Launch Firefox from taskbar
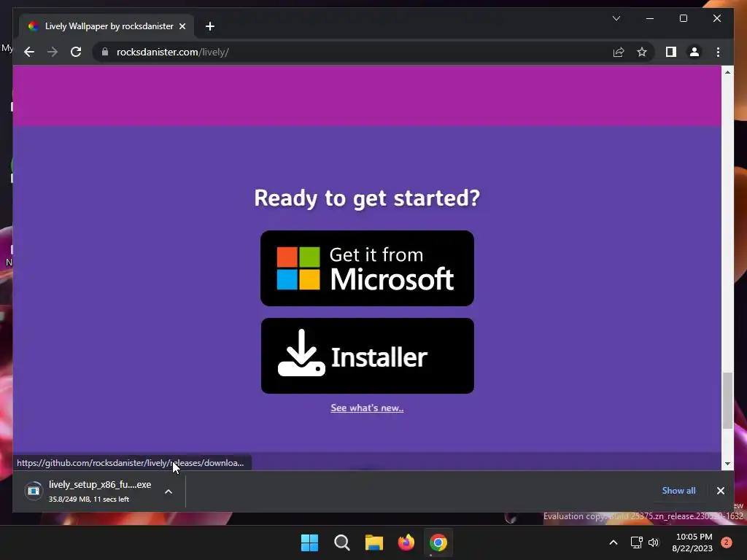 point(406,542)
